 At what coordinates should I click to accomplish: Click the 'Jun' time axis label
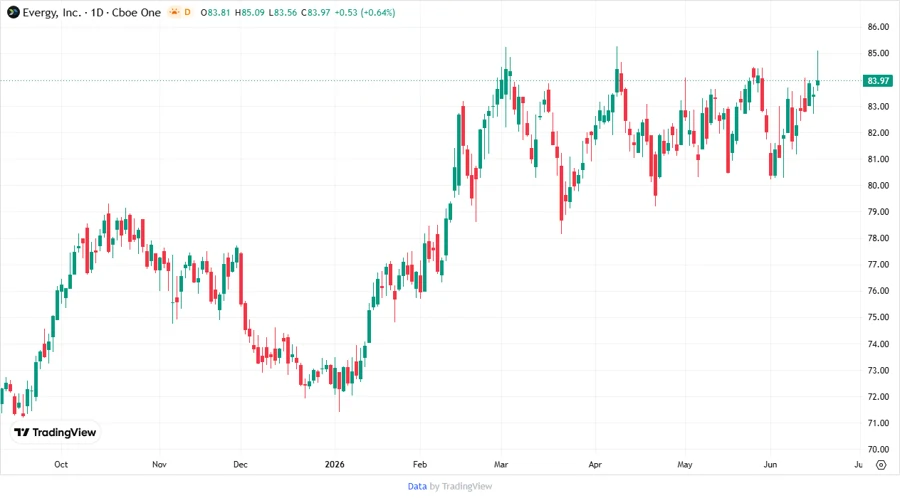pos(770,464)
